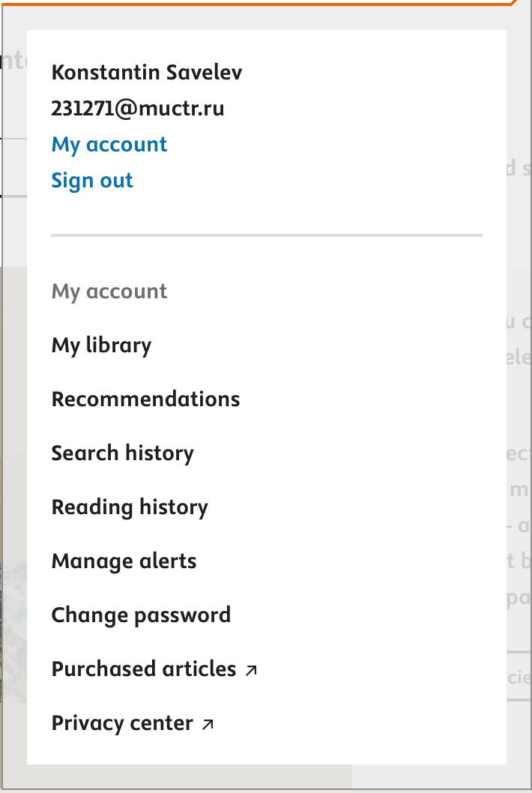Viewport: 532px width, 793px height.
Task: Select Manage alerts
Action: (124, 561)
